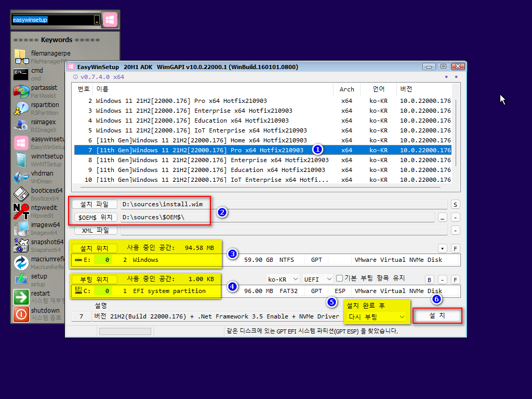The height and width of the screenshot is (399, 532).
Task: Toggle keep default boot entries checkbox
Action: (x=339, y=278)
